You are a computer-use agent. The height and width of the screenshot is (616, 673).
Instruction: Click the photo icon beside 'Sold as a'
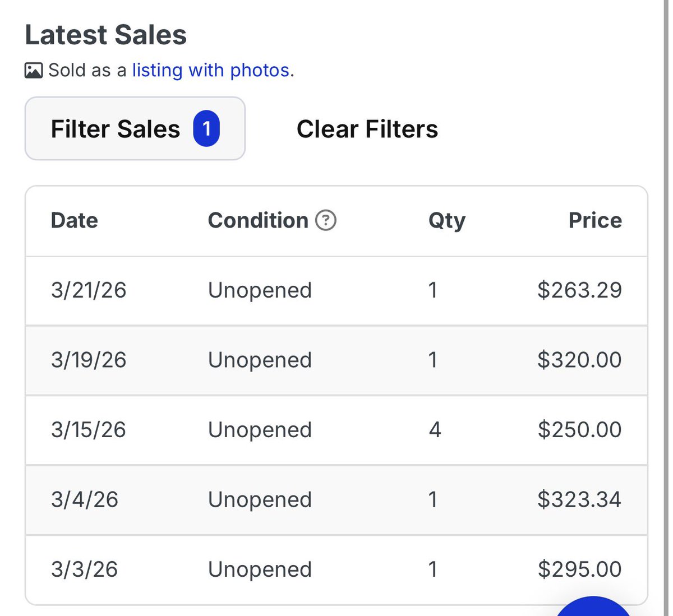(x=34, y=71)
